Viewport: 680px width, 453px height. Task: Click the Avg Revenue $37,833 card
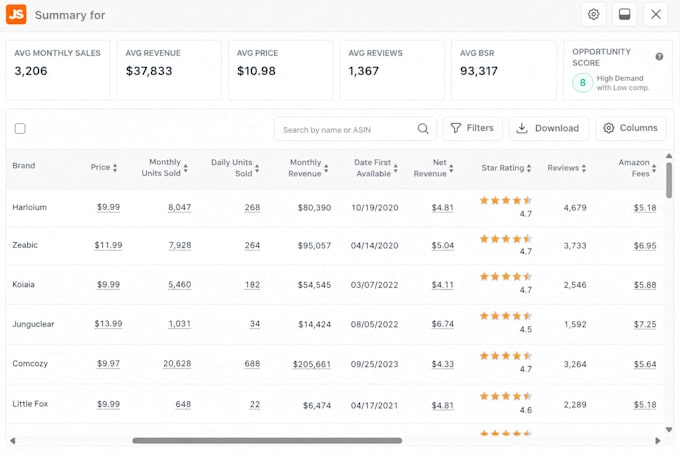(x=169, y=70)
